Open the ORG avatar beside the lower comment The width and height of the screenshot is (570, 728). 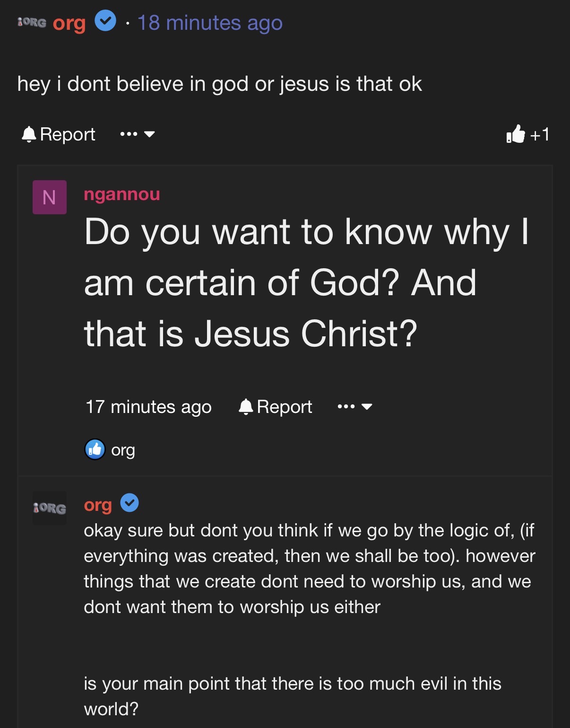50,508
